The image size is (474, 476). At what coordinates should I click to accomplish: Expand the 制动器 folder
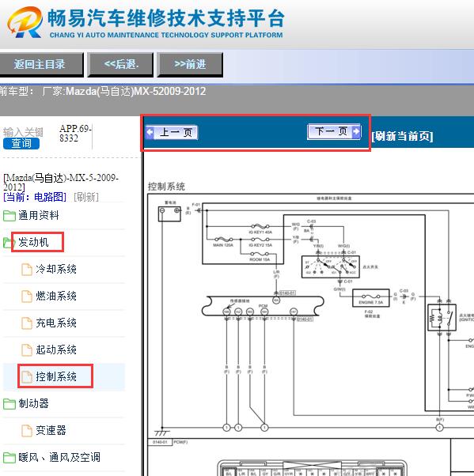33,403
